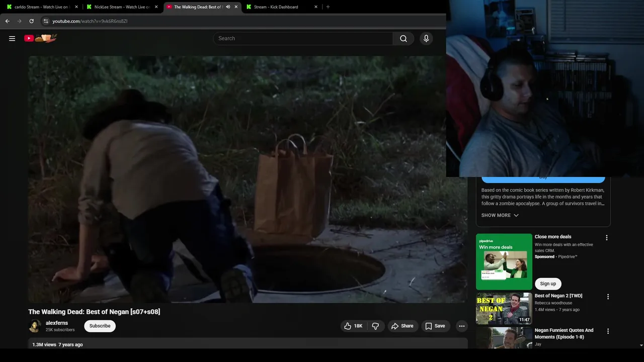Expand description with SHOW MORE

pos(500,215)
